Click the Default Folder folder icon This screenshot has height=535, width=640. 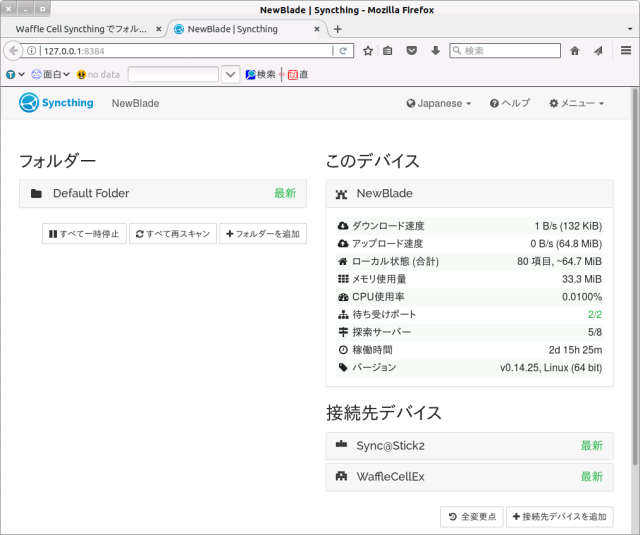pos(36,193)
